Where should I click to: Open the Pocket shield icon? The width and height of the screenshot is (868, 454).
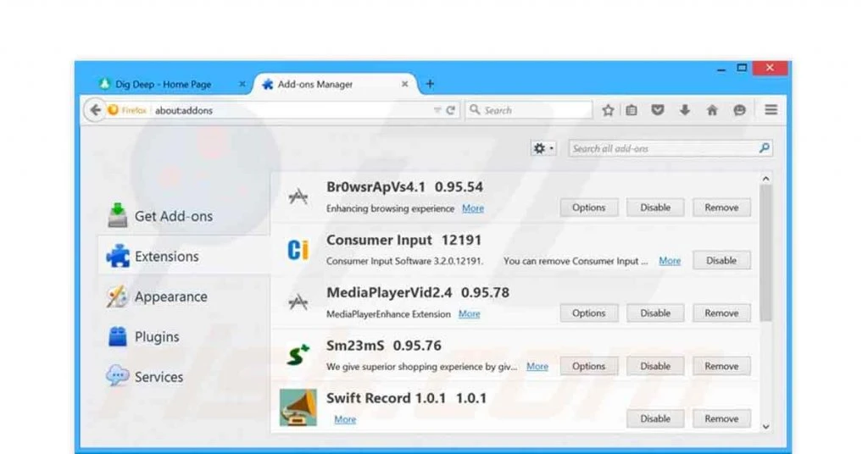[658, 110]
